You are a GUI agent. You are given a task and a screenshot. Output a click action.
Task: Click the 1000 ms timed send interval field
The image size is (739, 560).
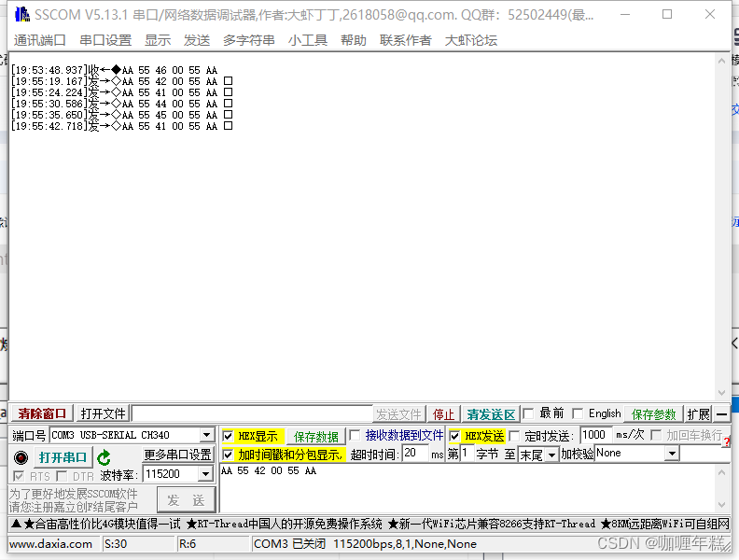pyautogui.click(x=595, y=435)
